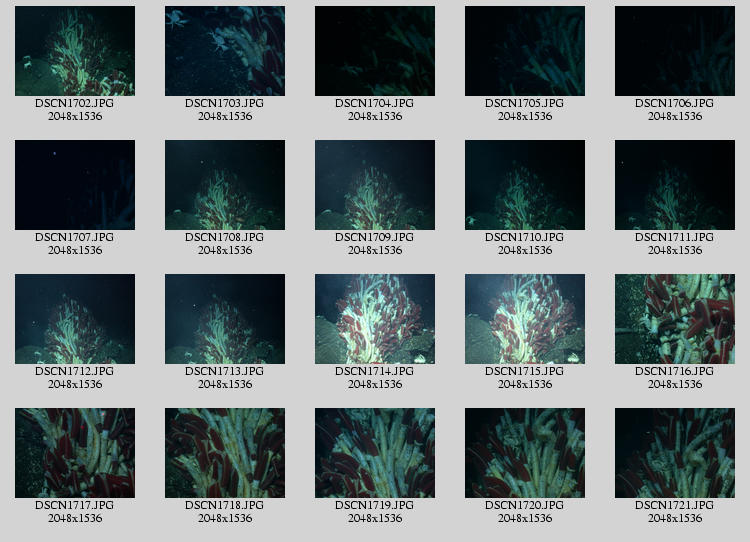
Task: Open close-up photo DSCN1717.JPG
Action: coord(75,453)
